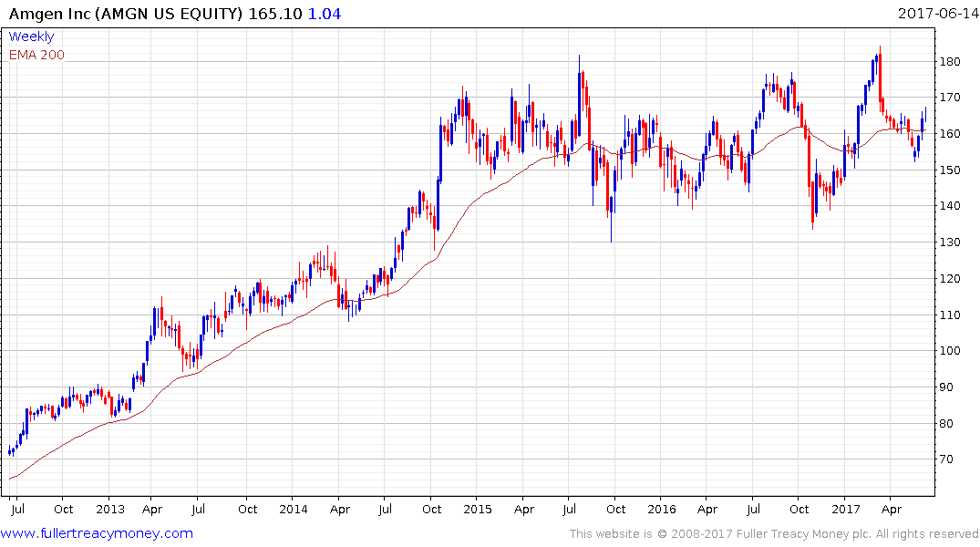Viewport: 980px width, 547px height.
Task: Click the 160 price axis label
Action: coord(950,134)
